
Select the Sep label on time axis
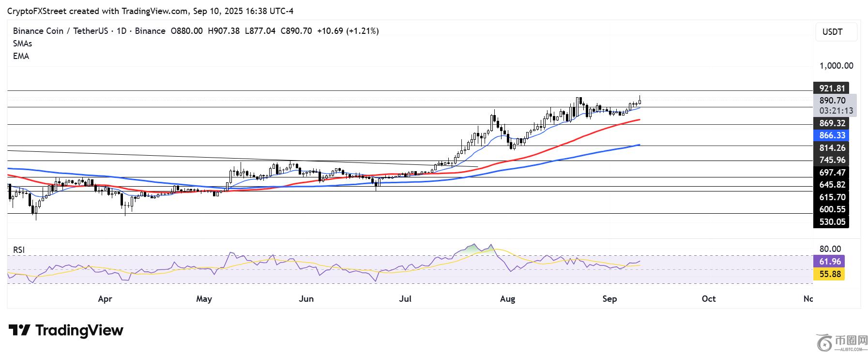pos(609,299)
